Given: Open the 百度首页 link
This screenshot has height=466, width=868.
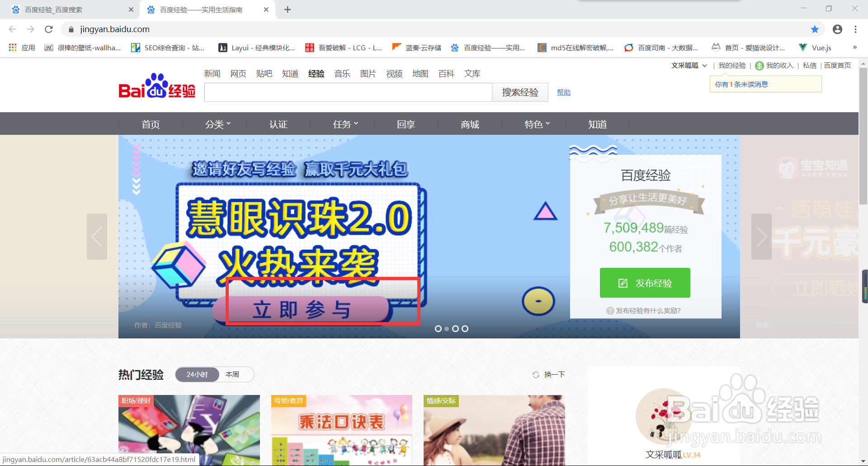Looking at the screenshot, I should 837,66.
